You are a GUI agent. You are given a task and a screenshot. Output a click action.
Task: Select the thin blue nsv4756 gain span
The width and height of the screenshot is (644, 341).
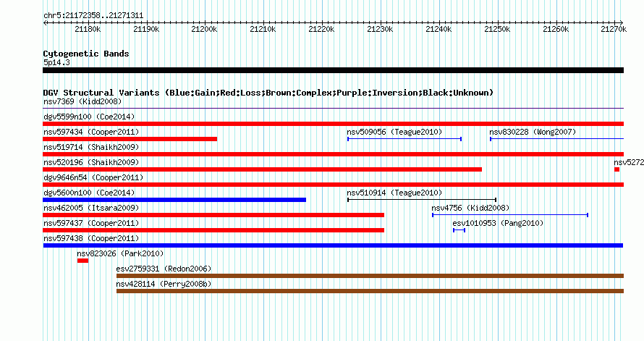point(510,215)
